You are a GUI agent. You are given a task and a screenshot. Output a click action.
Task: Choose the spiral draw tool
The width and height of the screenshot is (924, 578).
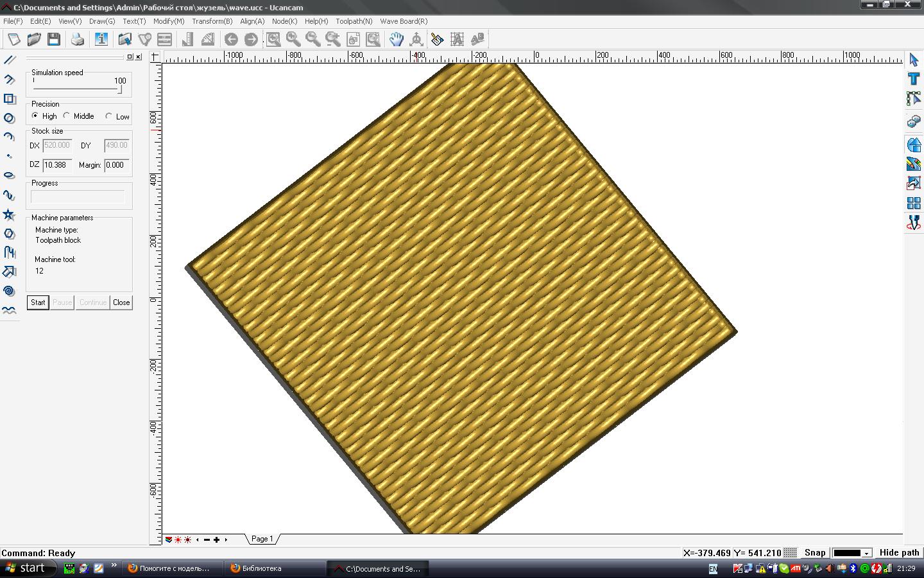(x=10, y=291)
